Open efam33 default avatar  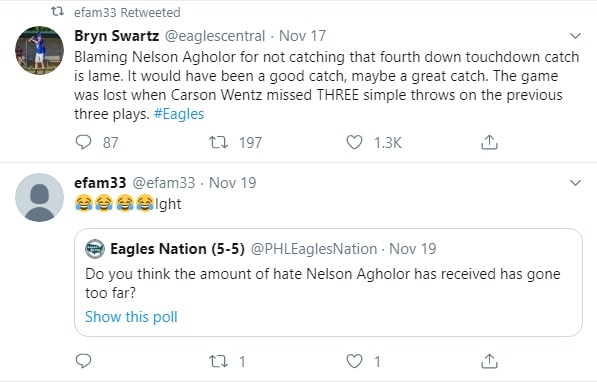click(x=39, y=197)
